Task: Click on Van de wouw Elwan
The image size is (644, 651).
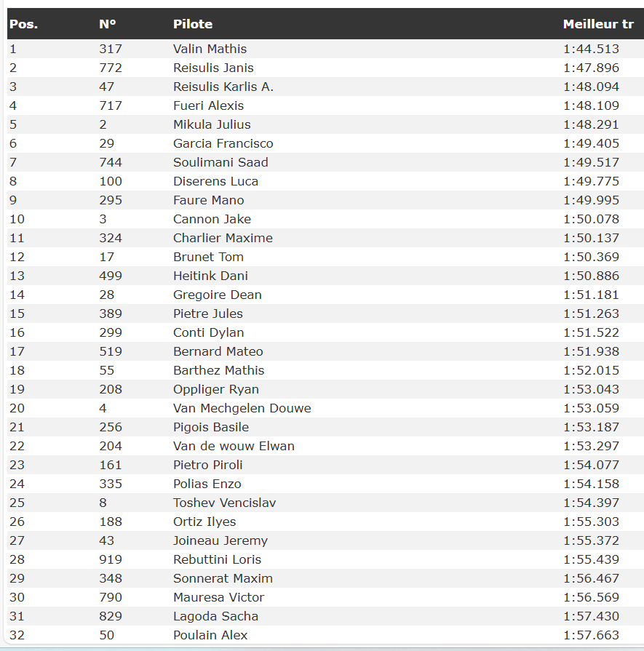Action: 234,446
